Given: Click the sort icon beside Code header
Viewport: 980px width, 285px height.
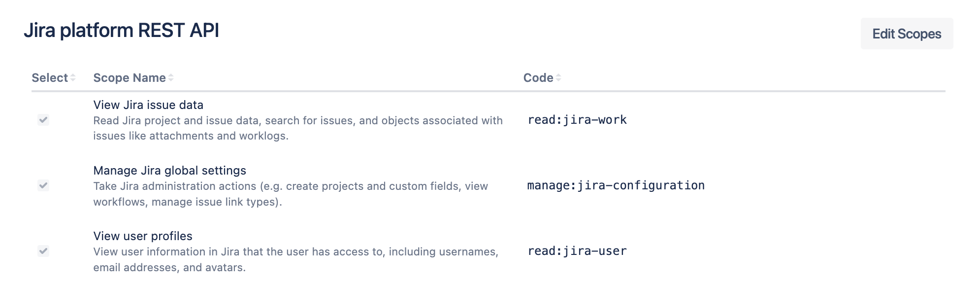Looking at the screenshot, I should [x=558, y=77].
